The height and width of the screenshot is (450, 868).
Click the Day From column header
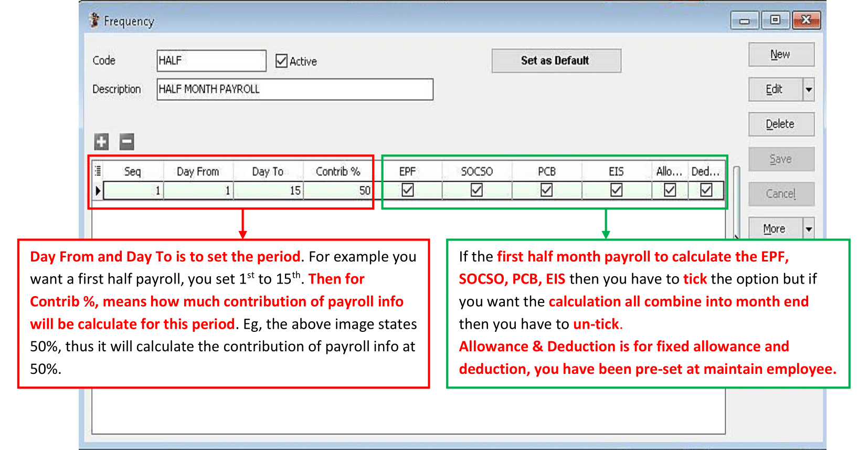198,172
